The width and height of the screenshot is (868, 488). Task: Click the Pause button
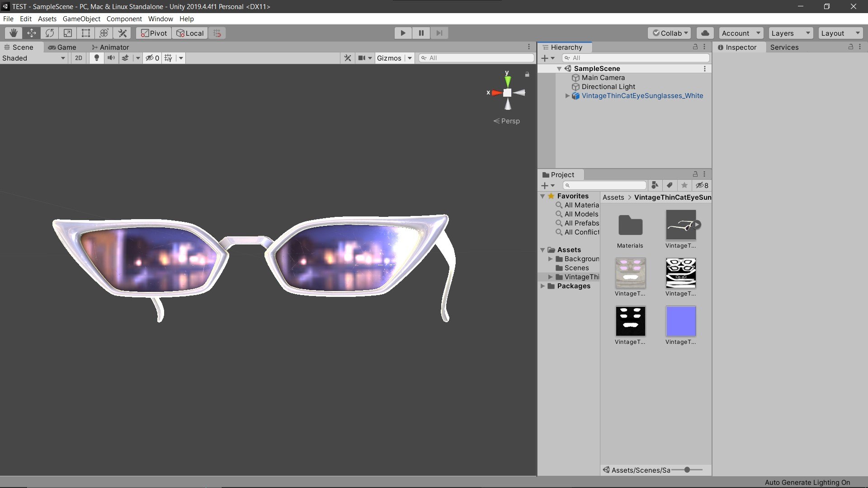point(421,33)
